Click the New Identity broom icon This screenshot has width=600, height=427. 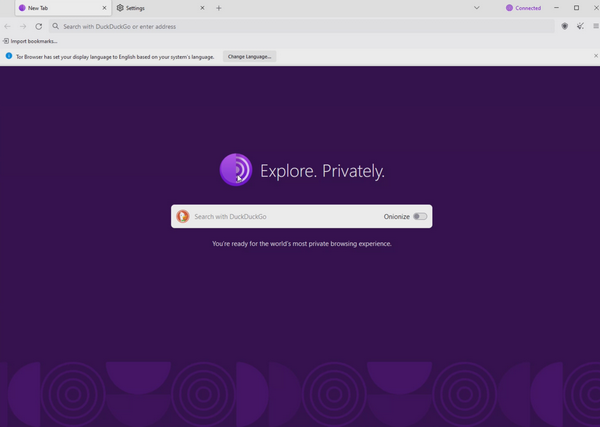(580, 26)
